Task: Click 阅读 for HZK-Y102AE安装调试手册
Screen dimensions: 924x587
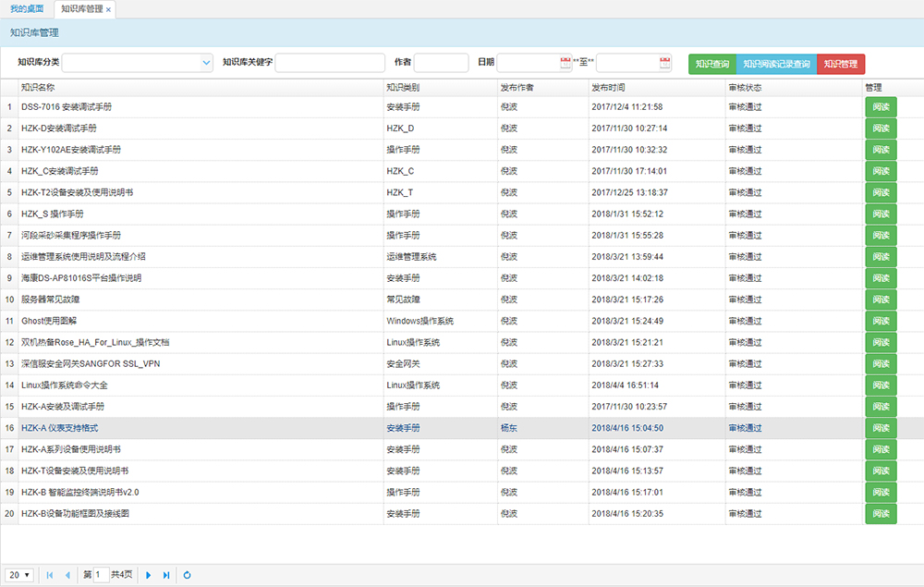Action: pos(881,150)
